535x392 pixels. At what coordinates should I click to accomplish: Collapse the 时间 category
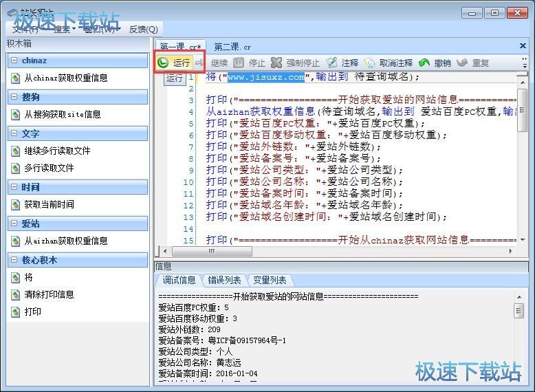[14, 187]
